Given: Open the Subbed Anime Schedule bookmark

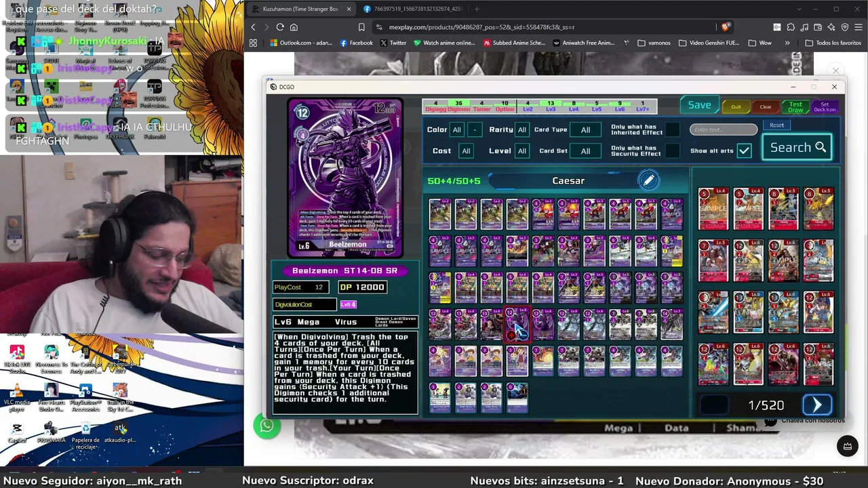Looking at the screenshot, I should 514,43.
